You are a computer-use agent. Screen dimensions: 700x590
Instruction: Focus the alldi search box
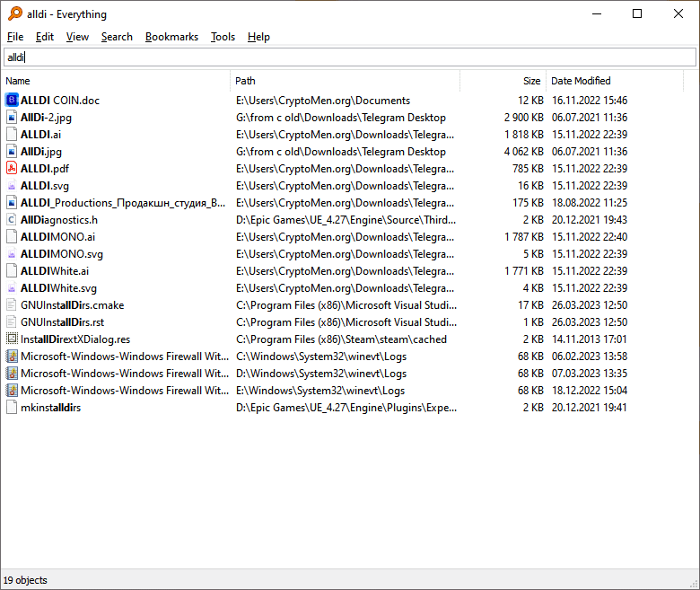pos(350,57)
